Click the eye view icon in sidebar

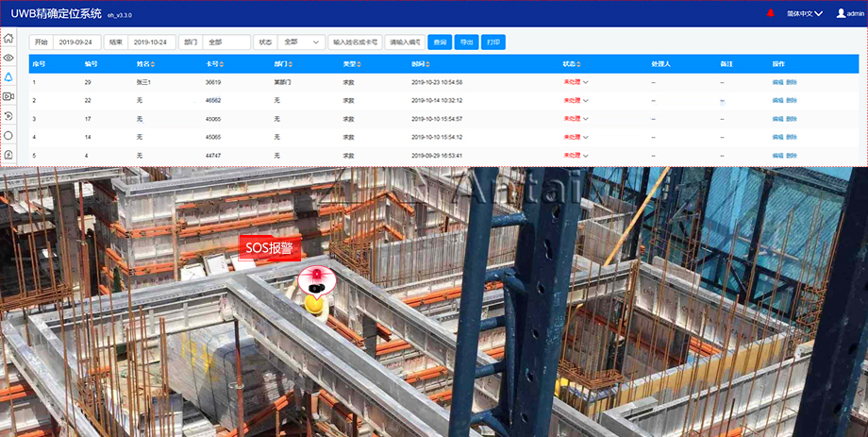[x=8, y=58]
